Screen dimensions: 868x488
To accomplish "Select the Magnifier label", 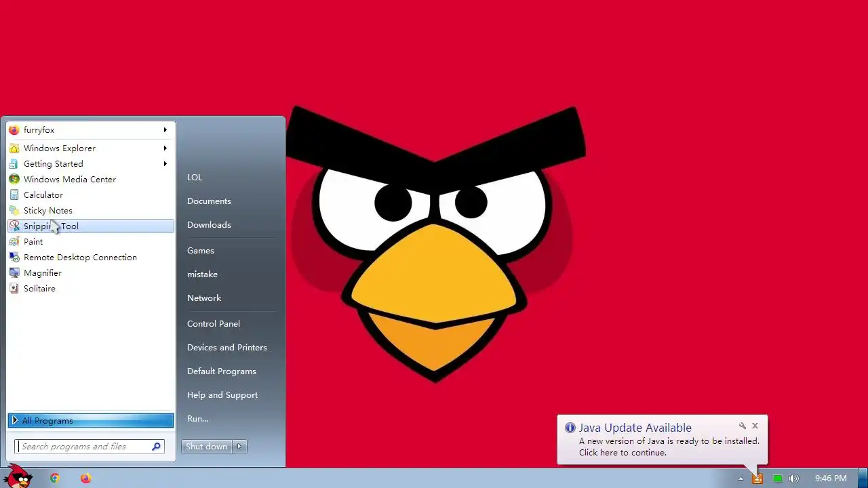I will [x=43, y=273].
